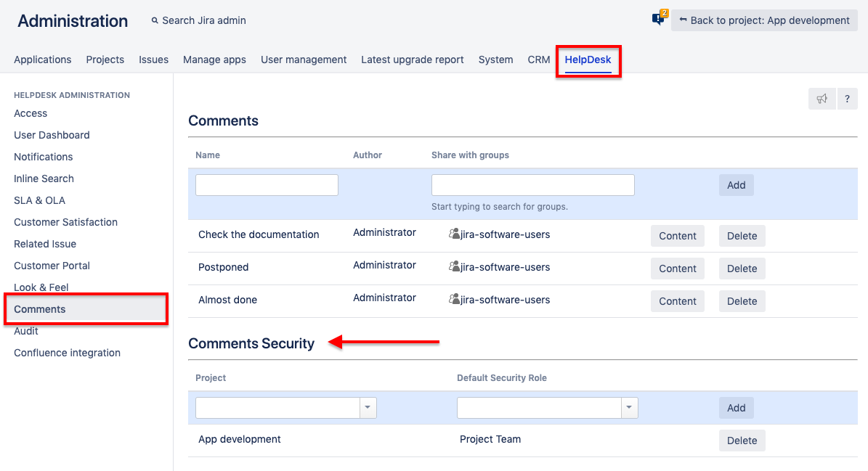Screen dimensions: 868x471
Task: Click the search magnifier icon for Jira admin
Action: pos(155,21)
